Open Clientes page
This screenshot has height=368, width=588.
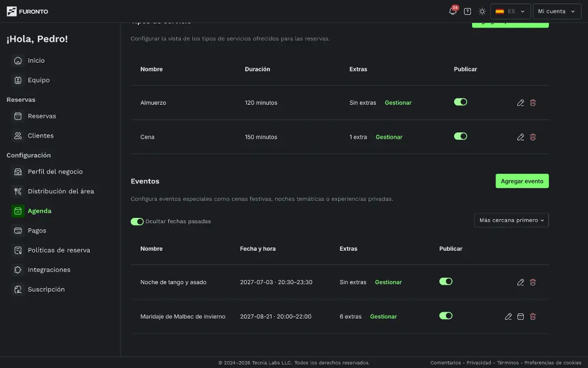41,136
